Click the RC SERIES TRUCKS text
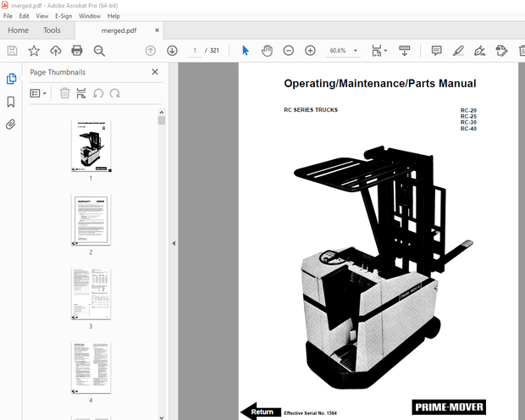525x420 pixels. [x=311, y=110]
